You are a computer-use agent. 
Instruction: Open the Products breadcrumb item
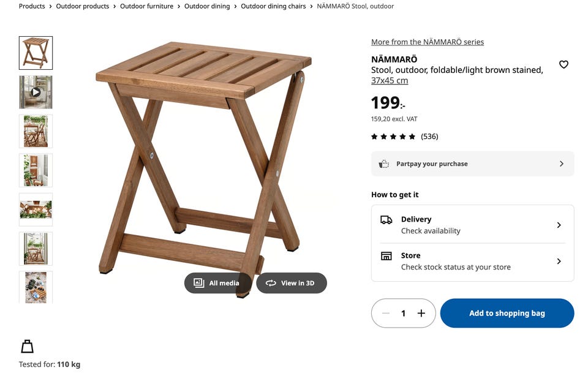[x=31, y=6]
